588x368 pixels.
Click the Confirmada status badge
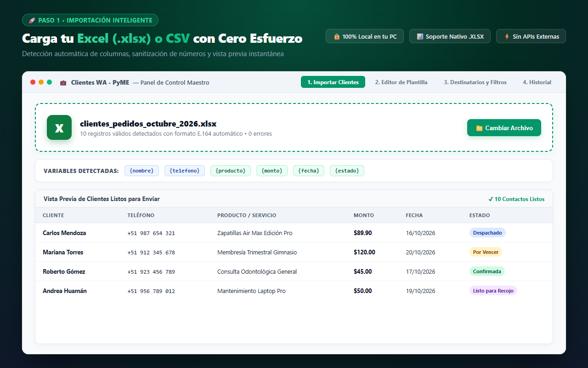point(487,271)
